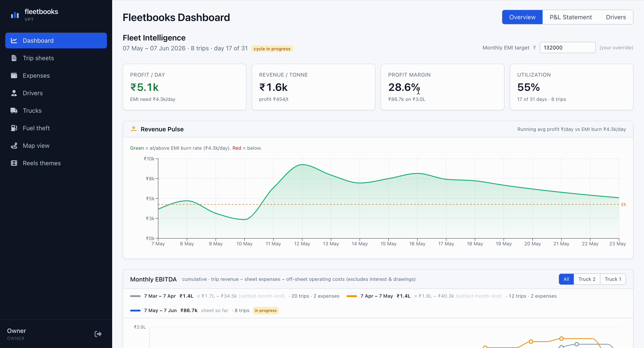Click the Dashboard chart icon in sidebar
This screenshot has height=348, width=644.
tap(14, 40)
